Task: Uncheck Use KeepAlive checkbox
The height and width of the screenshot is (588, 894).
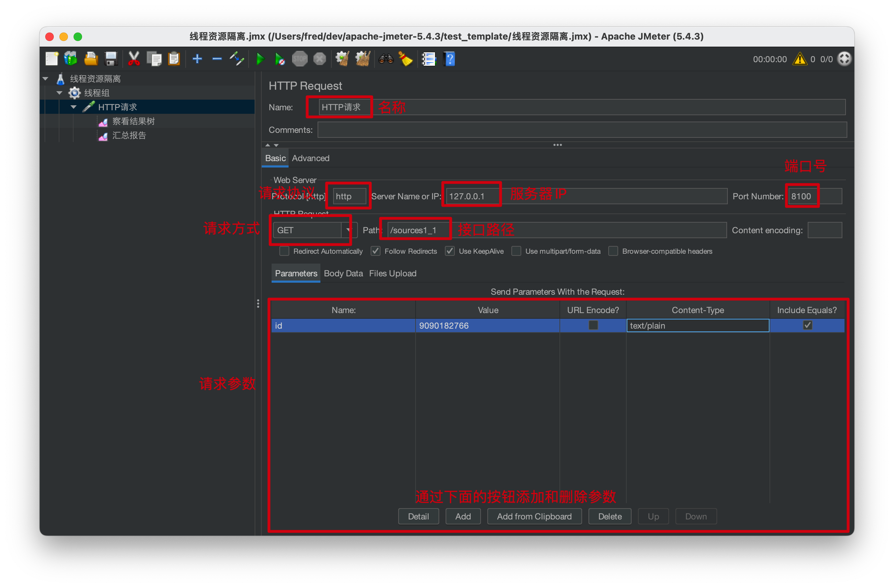Action: (450, 251)
